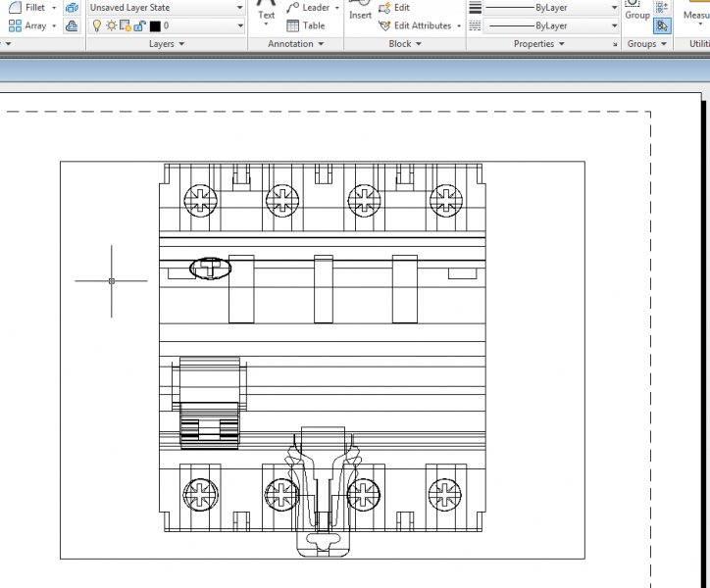
Task: Toggle layer freeze sun icon
Action: 111,25
